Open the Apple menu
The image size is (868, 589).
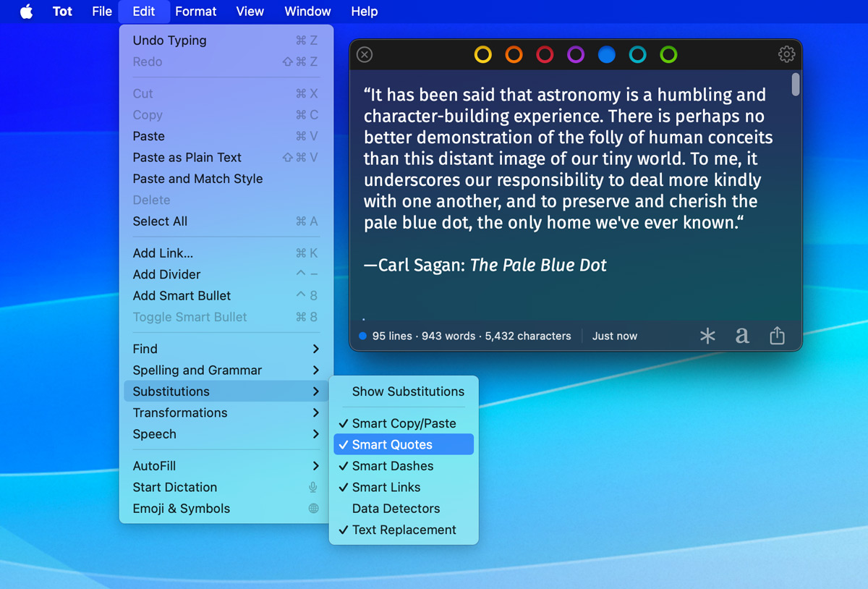click(26, 12)
